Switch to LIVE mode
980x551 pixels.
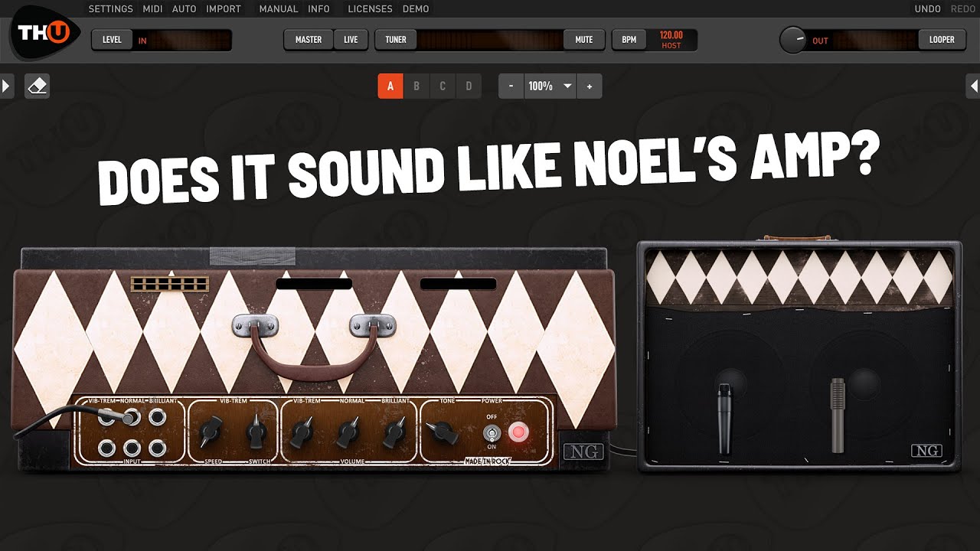pyautogui.click(x=351, y=40)
